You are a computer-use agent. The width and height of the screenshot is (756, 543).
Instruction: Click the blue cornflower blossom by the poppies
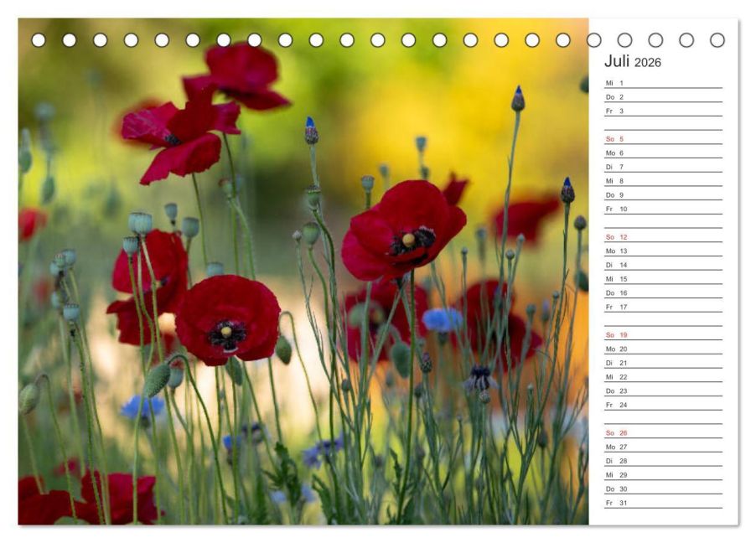click(x=443, y=320)
